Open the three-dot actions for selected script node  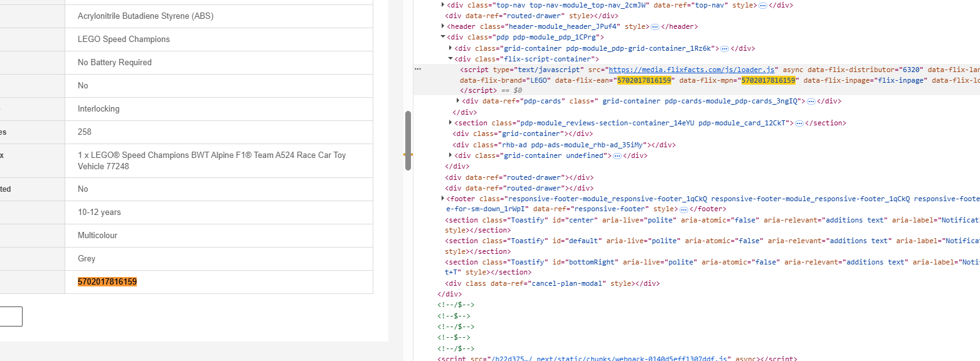click(418, 69)
